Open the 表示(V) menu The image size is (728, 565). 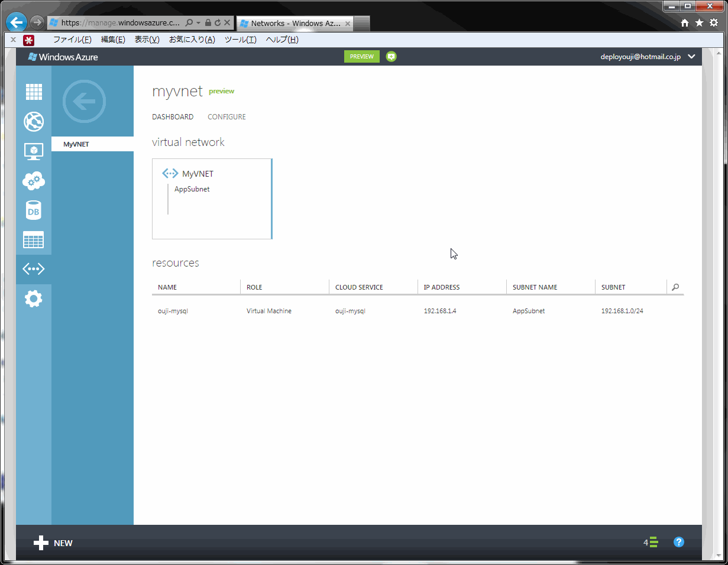tap(147, 40)
